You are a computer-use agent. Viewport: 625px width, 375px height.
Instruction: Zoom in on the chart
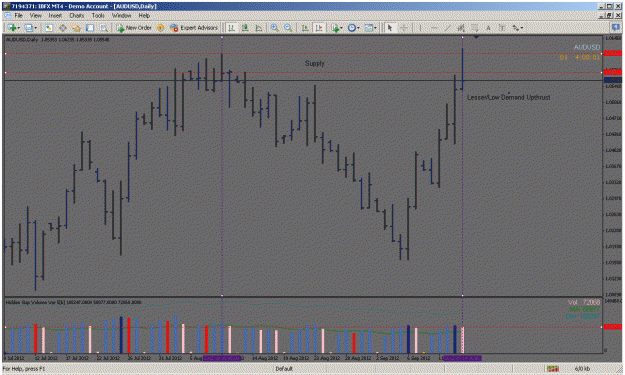coord(275,28)
